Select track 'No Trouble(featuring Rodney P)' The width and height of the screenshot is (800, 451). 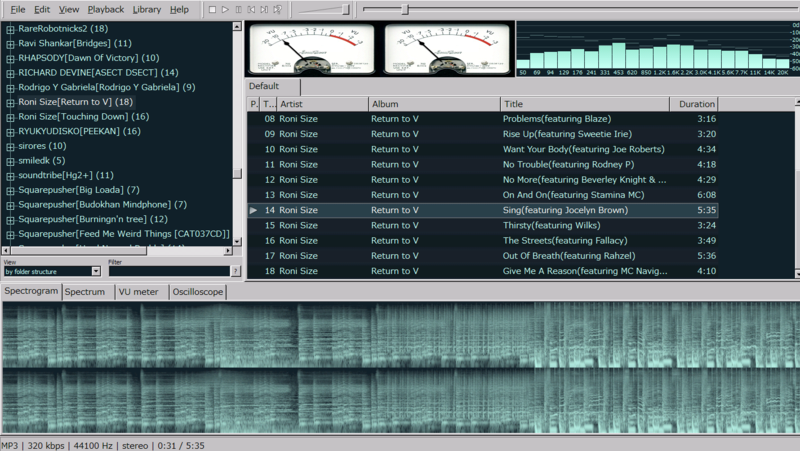[483, 165]
